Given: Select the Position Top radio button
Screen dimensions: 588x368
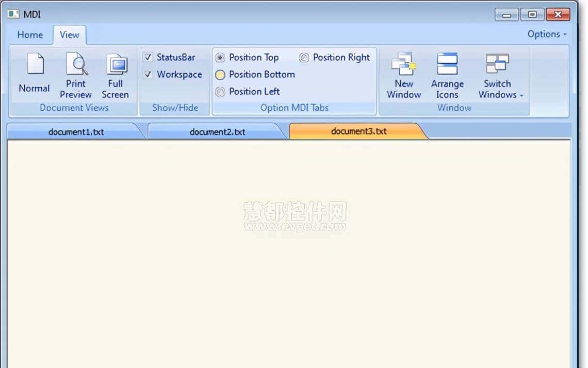Looking at the screenshot, I should click(220, 58).
